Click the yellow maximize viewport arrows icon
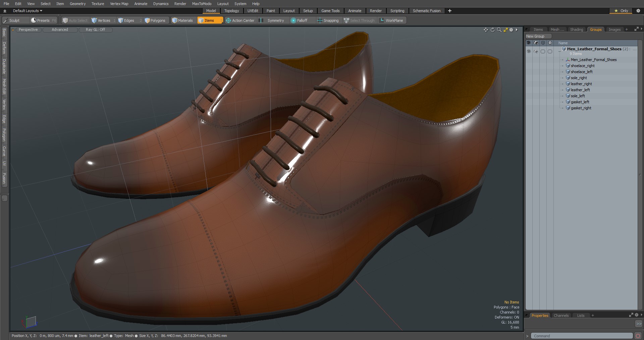644x340 pixels. [505, 30]
